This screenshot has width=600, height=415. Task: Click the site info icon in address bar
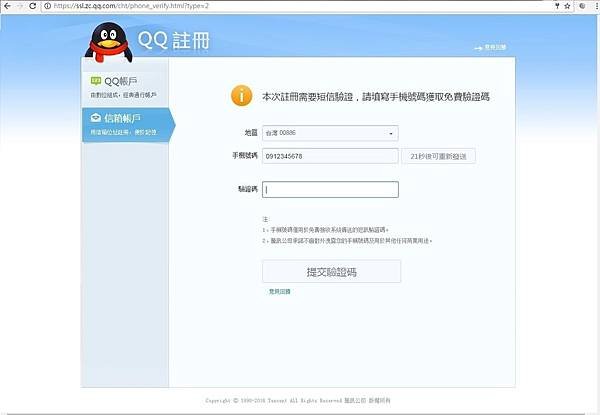48,6
